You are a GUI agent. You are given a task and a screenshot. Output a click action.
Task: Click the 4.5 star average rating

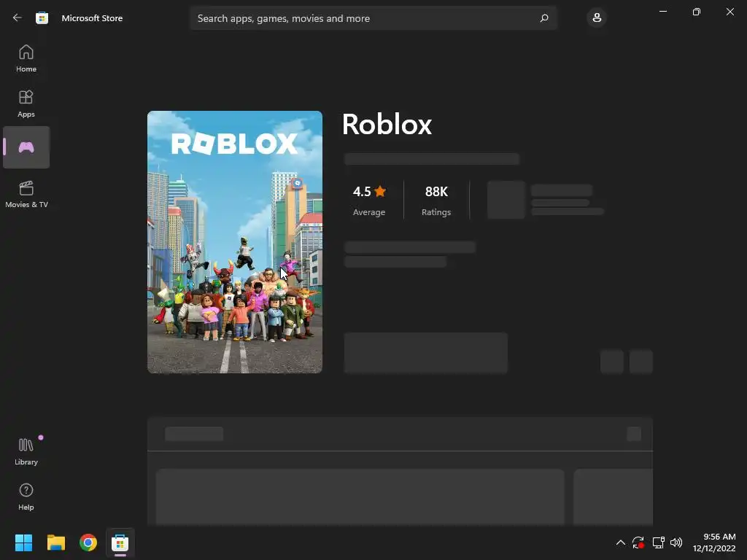369,201
